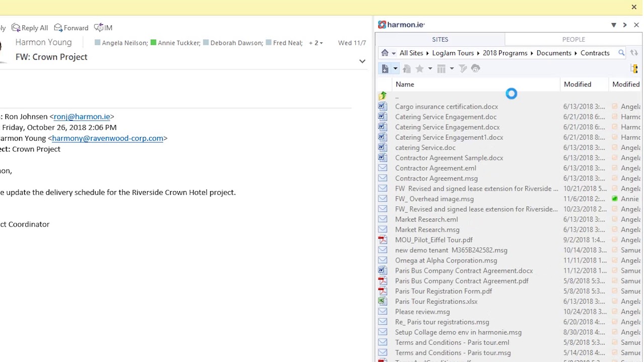Click the home icon in breadcrumb

coord(385,53)
